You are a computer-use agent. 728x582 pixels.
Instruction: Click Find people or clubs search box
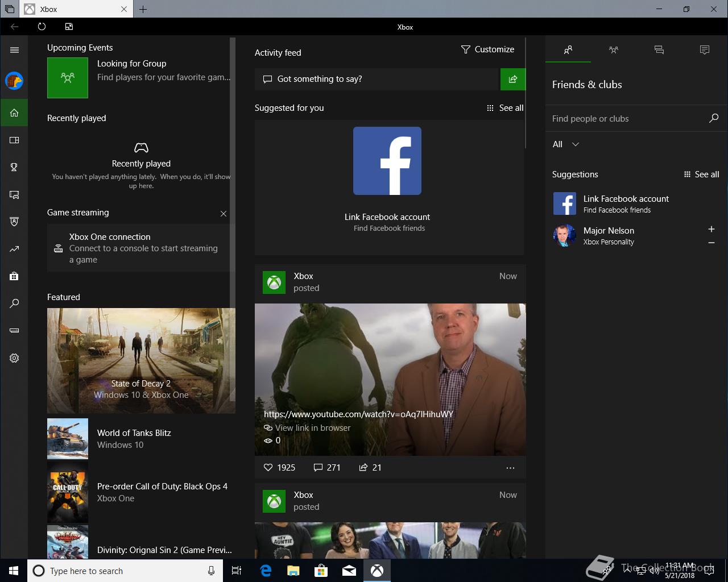coord(636,119)
